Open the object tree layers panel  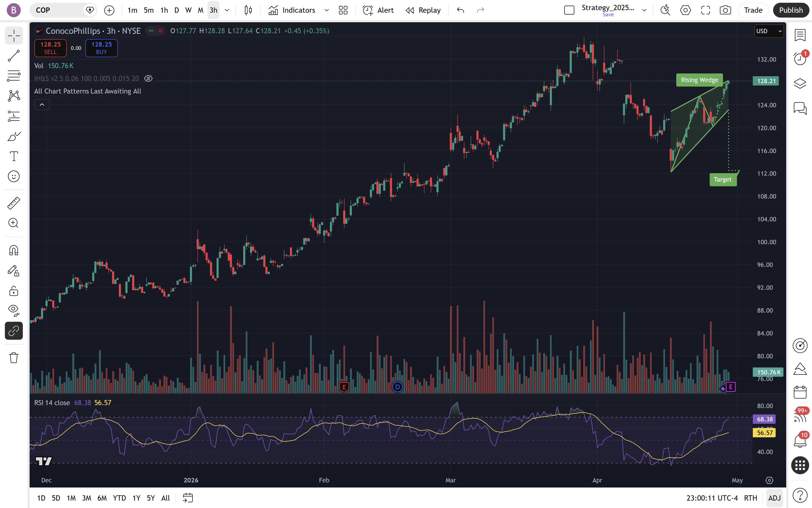[x=800, y=83]
